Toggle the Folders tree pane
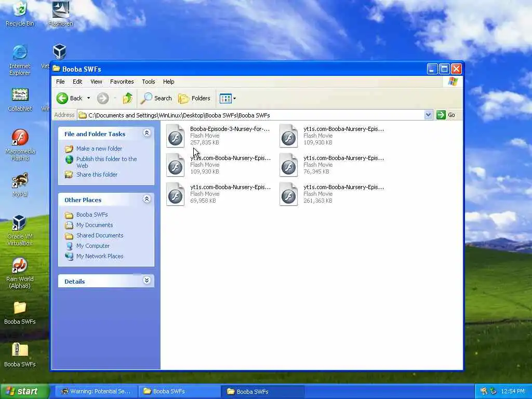 [194, 98]
